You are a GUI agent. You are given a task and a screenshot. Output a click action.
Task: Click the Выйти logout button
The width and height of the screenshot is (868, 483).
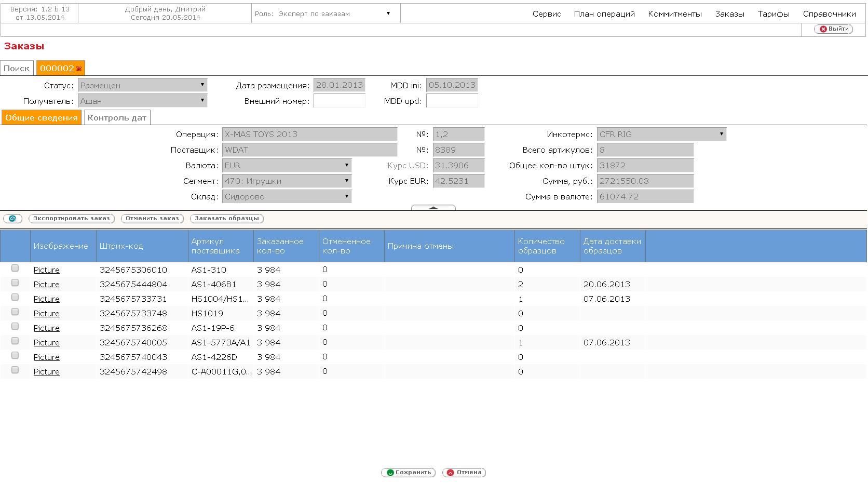click(834, 29)
